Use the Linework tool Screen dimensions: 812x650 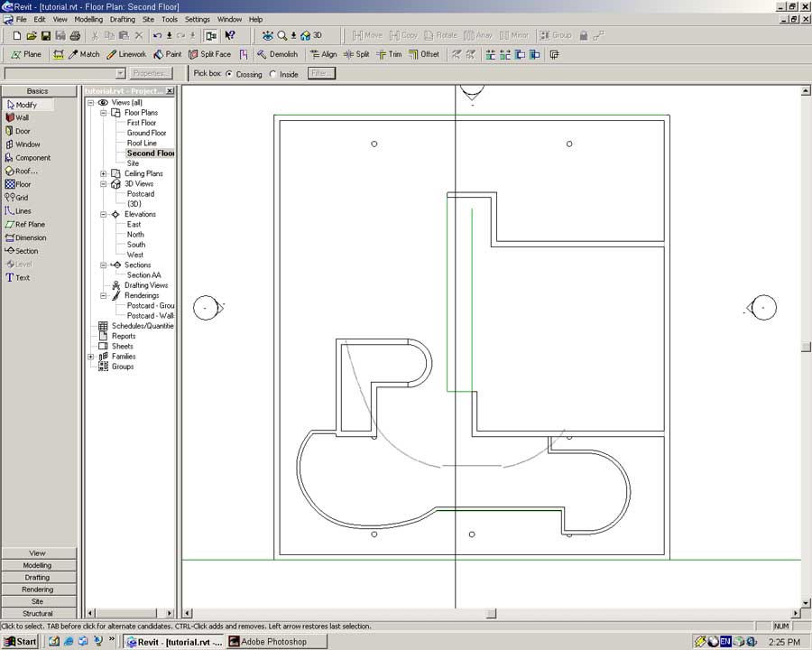point(125,54)
